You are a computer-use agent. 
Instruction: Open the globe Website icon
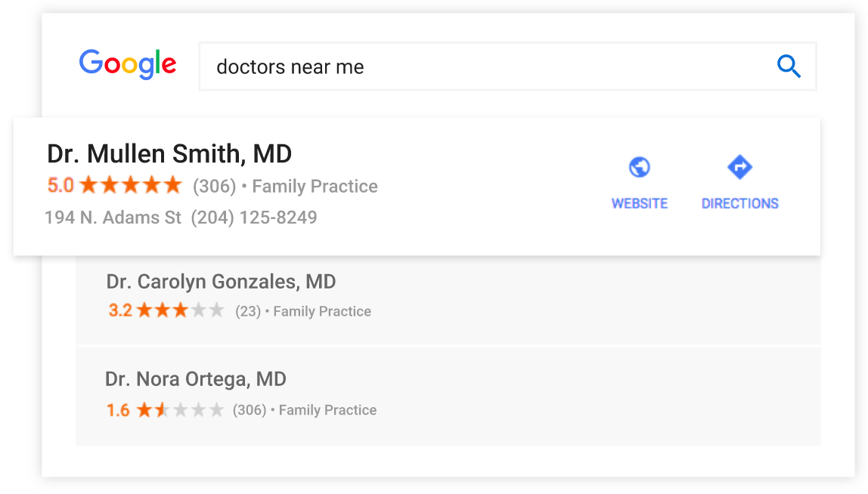[640, 167]
